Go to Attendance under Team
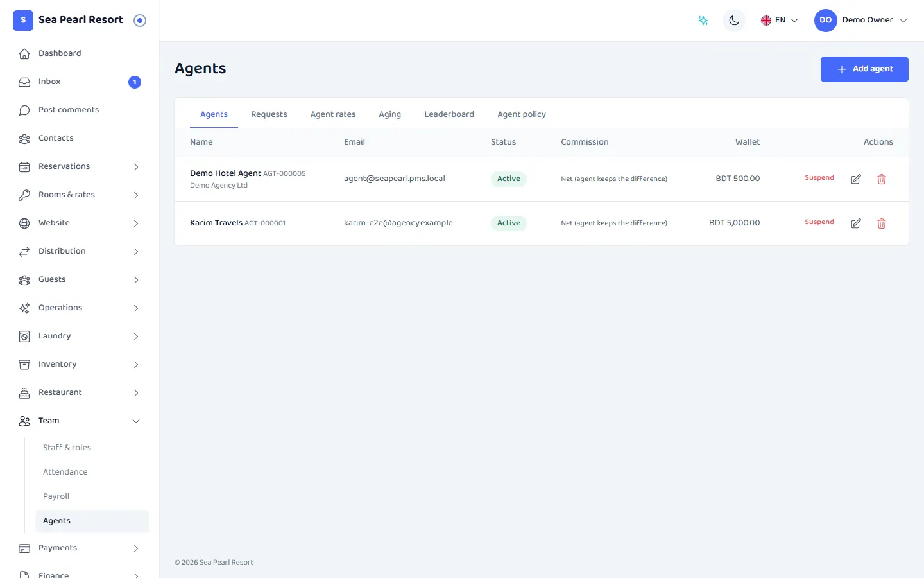 click(x=92, y=472)
